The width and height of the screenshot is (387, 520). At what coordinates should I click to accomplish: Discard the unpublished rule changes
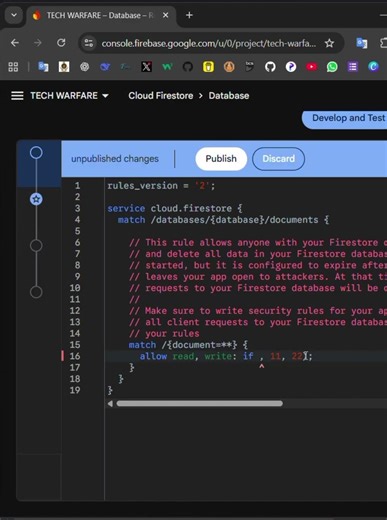pyautogui.click(x=278, y=159)
